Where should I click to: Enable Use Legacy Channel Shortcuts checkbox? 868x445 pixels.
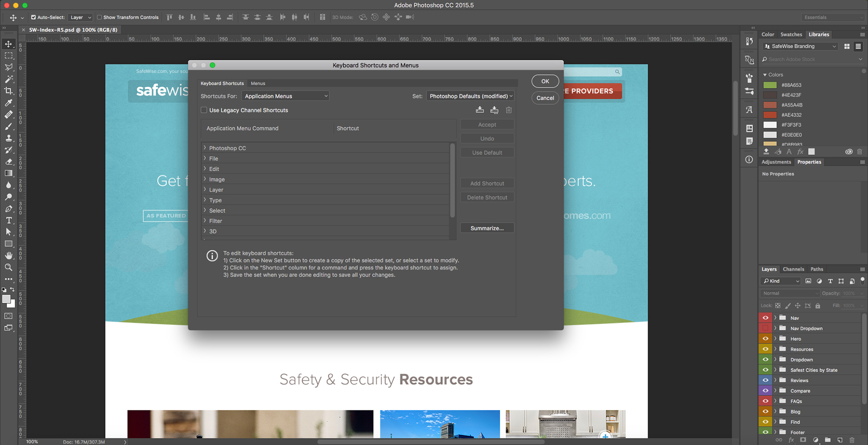tap(204, 110)
